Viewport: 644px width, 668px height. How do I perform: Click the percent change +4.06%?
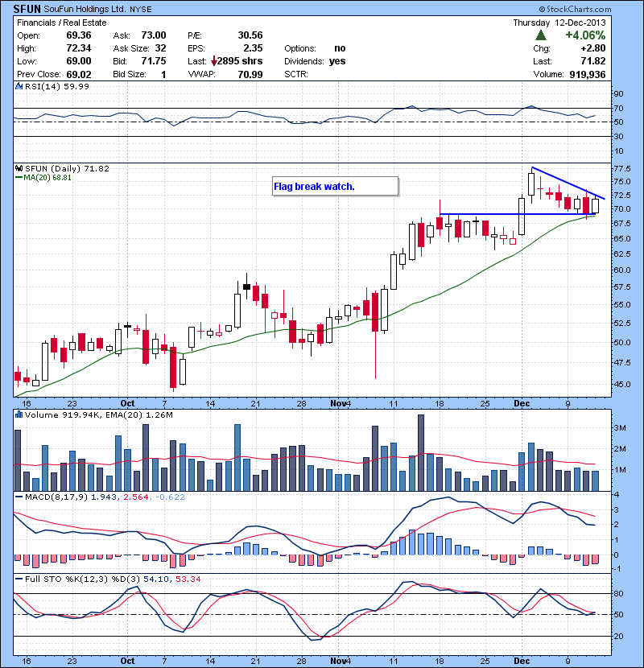(585, 35)
